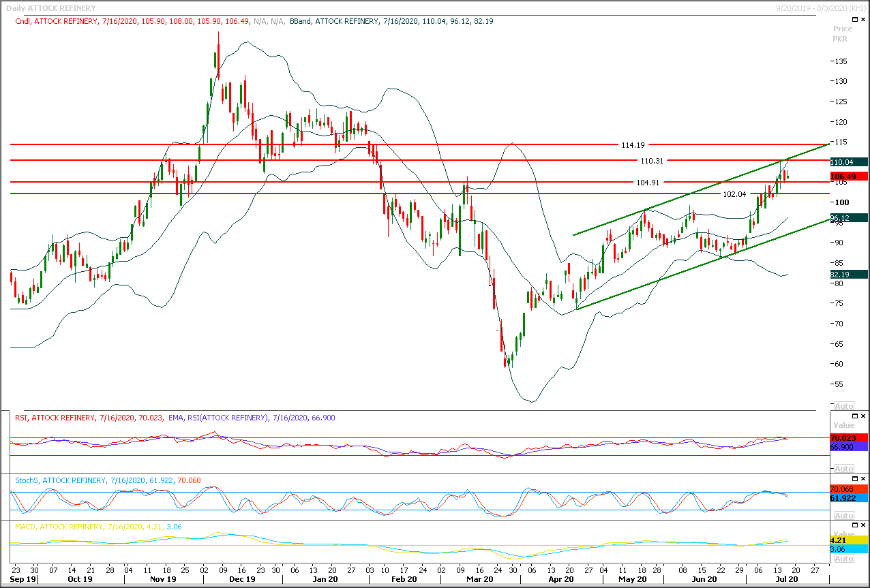Click the blue 61.922 stochastic value tag
This screenshot has width=870, height=588.
[848, 499]
